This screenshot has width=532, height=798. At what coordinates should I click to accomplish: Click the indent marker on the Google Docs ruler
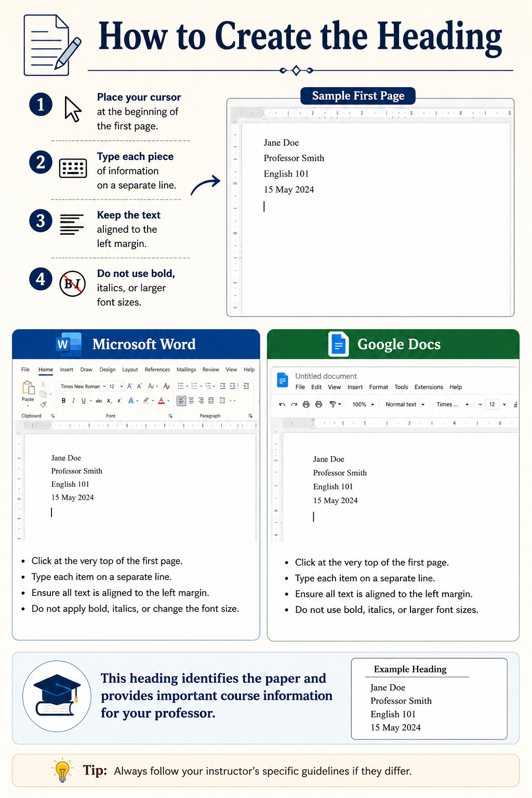[313, 423]
